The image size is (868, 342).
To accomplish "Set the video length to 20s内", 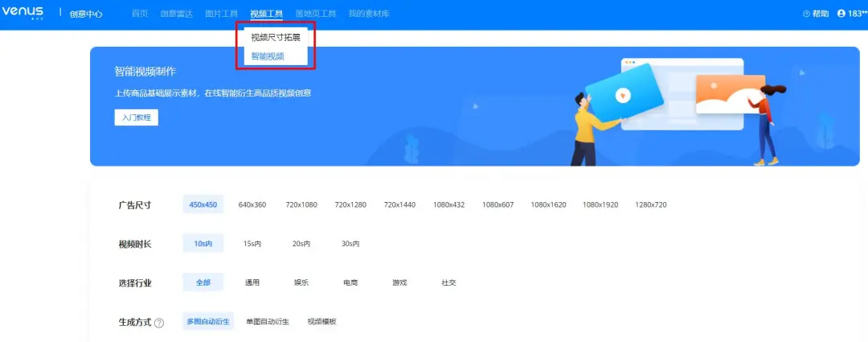I will tap(301, 243).
